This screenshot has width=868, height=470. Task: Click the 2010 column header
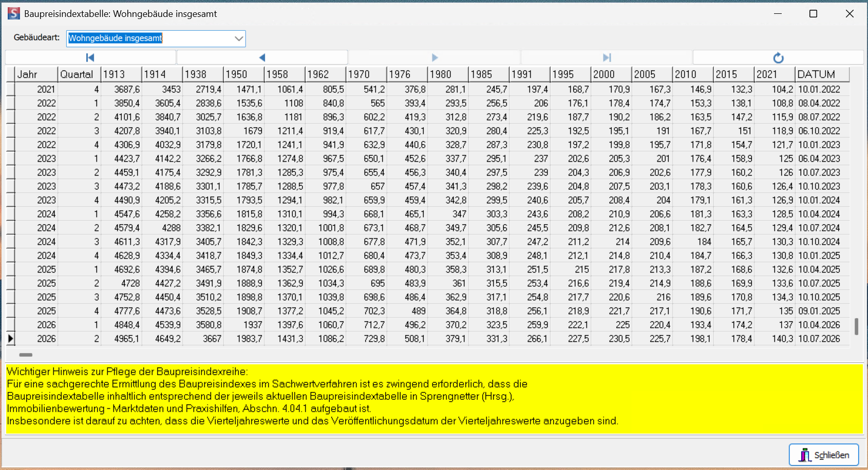tap(693, 74)
